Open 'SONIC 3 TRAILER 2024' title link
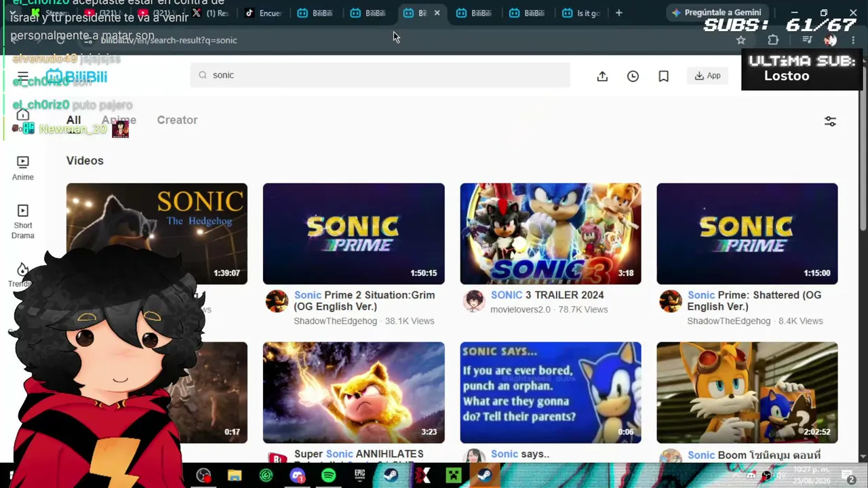The height and width of the screenshot is (488, 868). (x=547, y=295)
